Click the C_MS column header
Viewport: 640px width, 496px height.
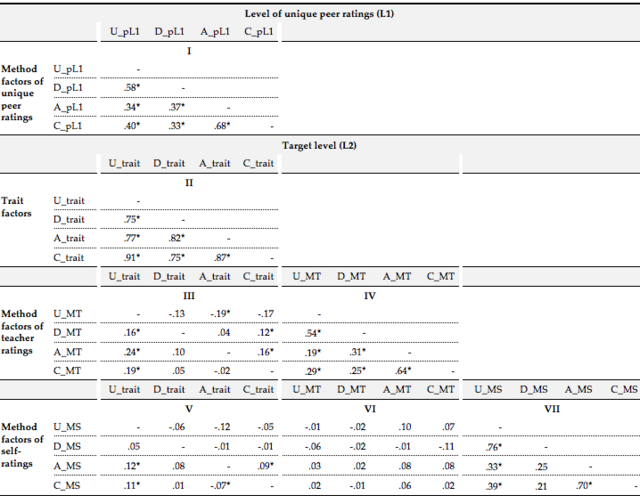point(624,389)
